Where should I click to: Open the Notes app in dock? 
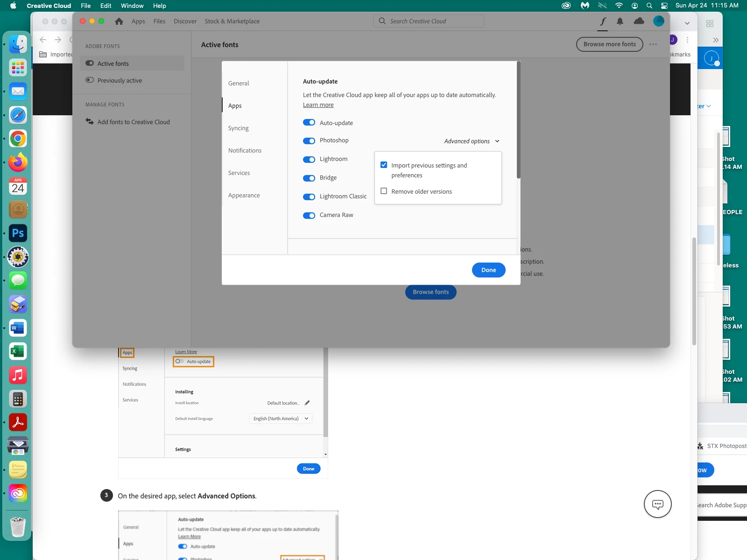18,470
